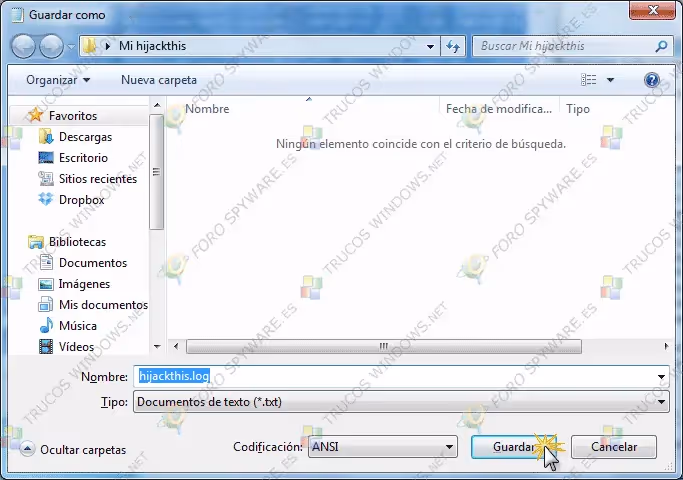This screenshot has width=683, height=480.
Task: Open Documentos library
Action: [93, 263]
